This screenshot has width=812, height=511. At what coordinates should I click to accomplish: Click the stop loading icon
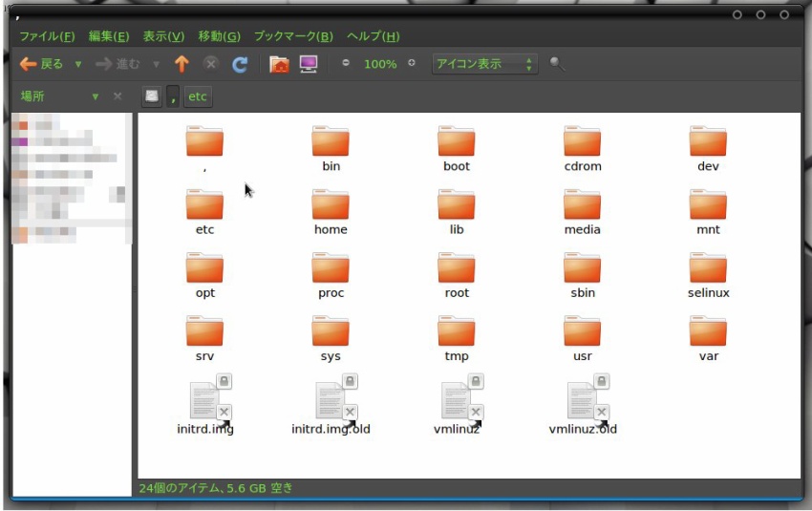[211, 64]
